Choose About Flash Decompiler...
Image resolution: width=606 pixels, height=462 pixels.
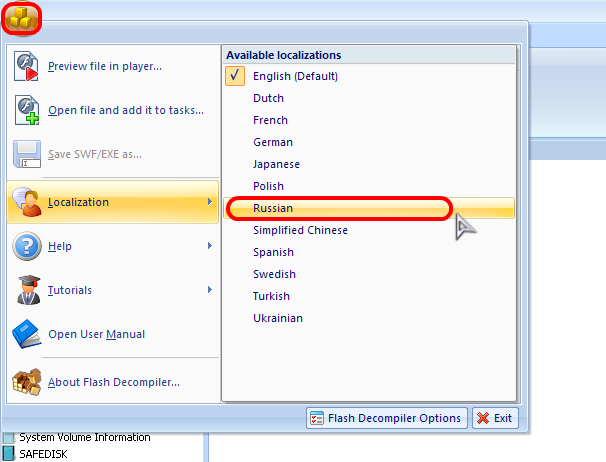click(x=113, y=382)
